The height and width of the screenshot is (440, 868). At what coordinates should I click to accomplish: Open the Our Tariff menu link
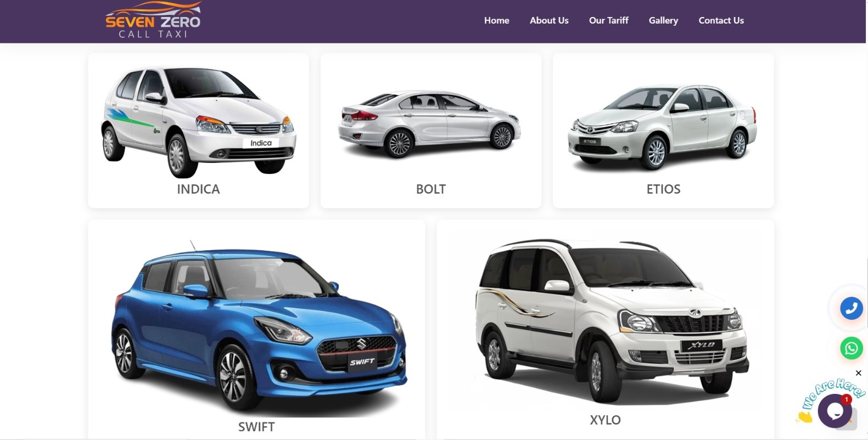[x=608, y=20]
